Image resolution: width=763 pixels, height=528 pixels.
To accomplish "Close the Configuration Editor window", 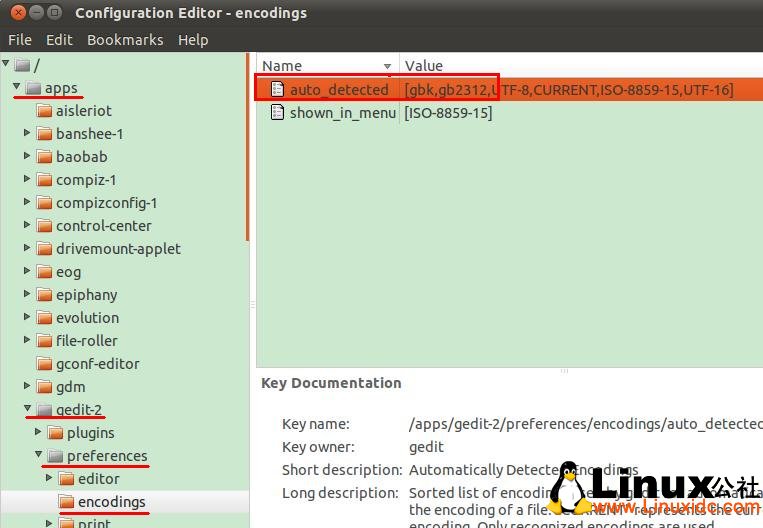I will click(x=18, y=12).
